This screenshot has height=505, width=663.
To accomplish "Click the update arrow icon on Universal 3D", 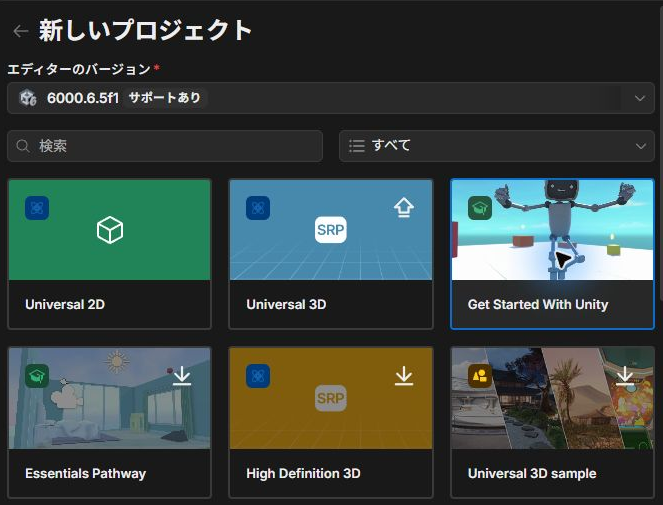I will click(x=404, y=207).
